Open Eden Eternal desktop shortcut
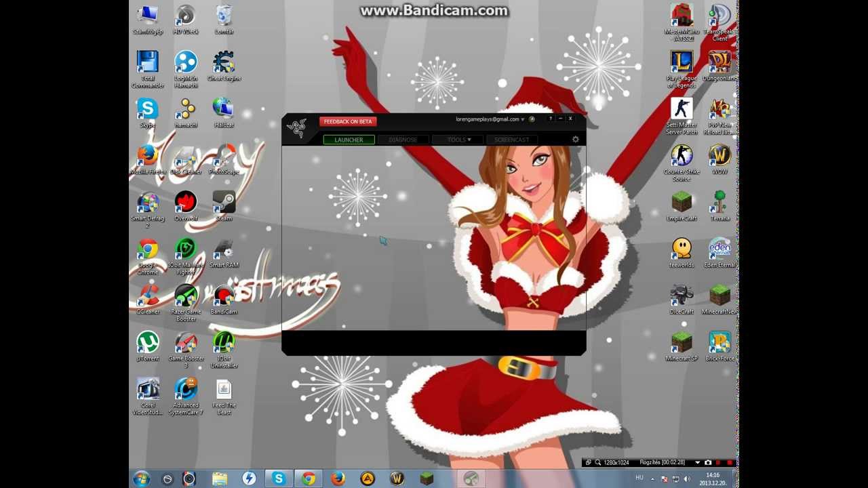Image resolution: width=868 pixels, height=488 pixels. click(719, 253)
